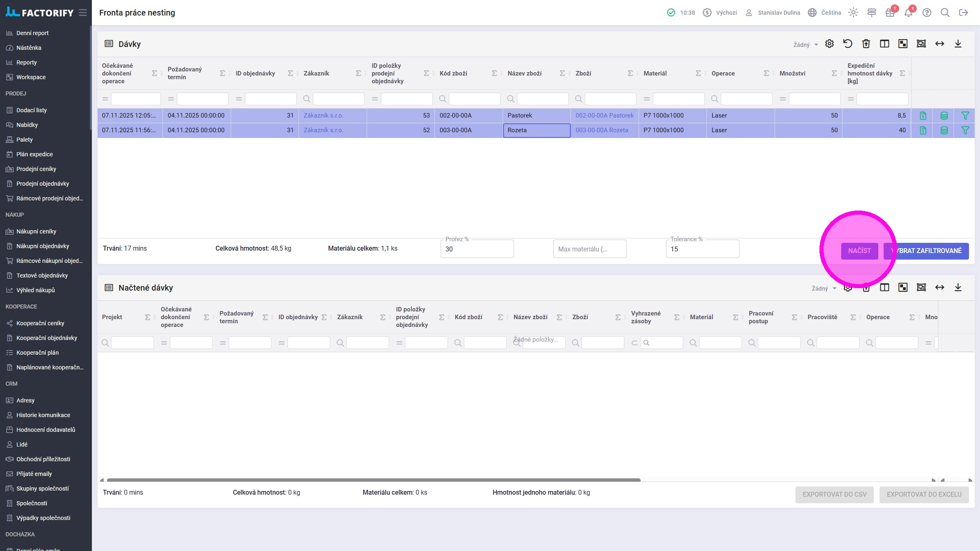Screen dimensions: 980x551
Task: Click the green database icon in Pastorek row
Action: click(944, 116)
